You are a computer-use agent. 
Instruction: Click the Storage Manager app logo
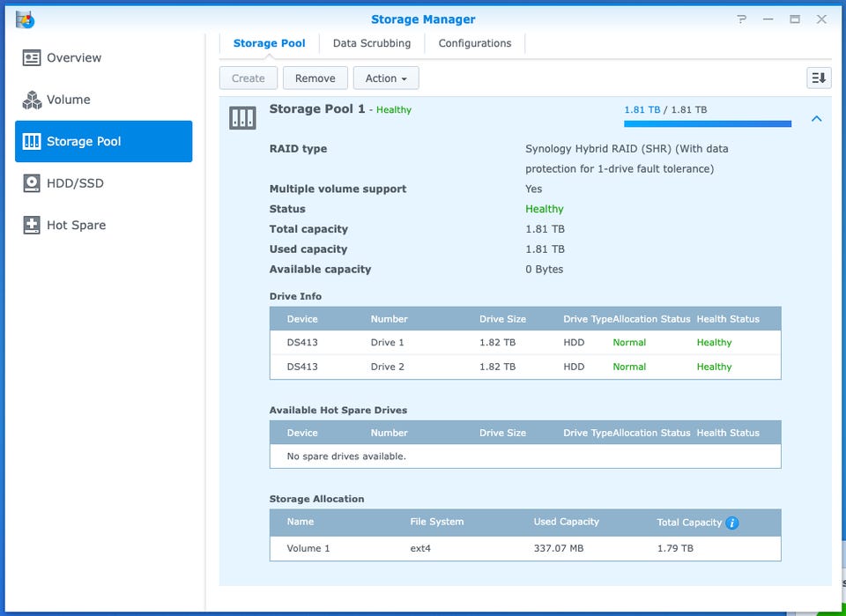coord(25,19)
